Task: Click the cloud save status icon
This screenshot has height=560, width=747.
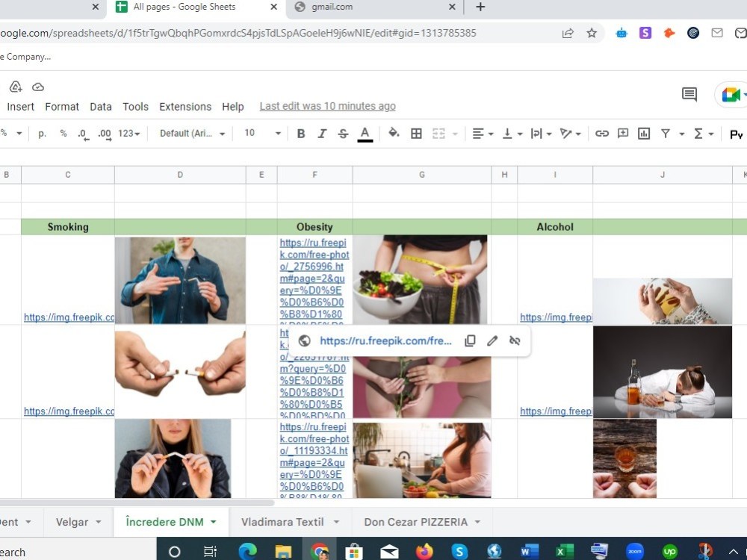Action: coord(38,87)
